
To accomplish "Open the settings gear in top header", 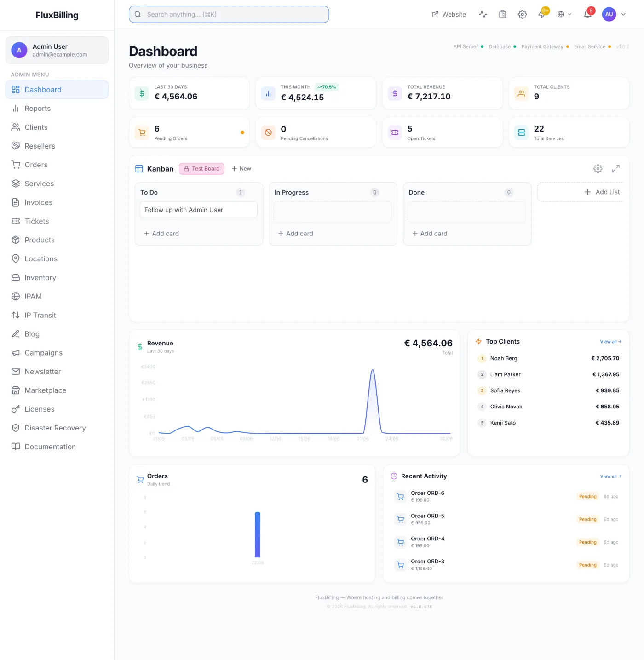I will (x=522, y=14).
